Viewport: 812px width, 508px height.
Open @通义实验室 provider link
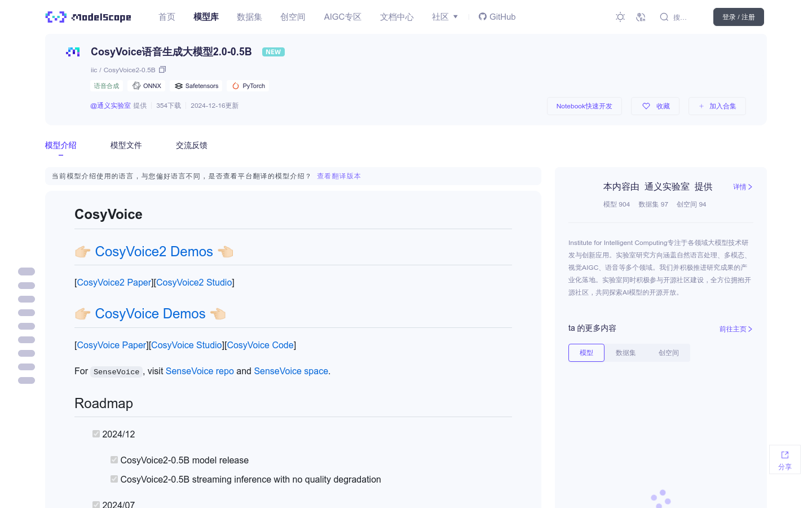111,106
